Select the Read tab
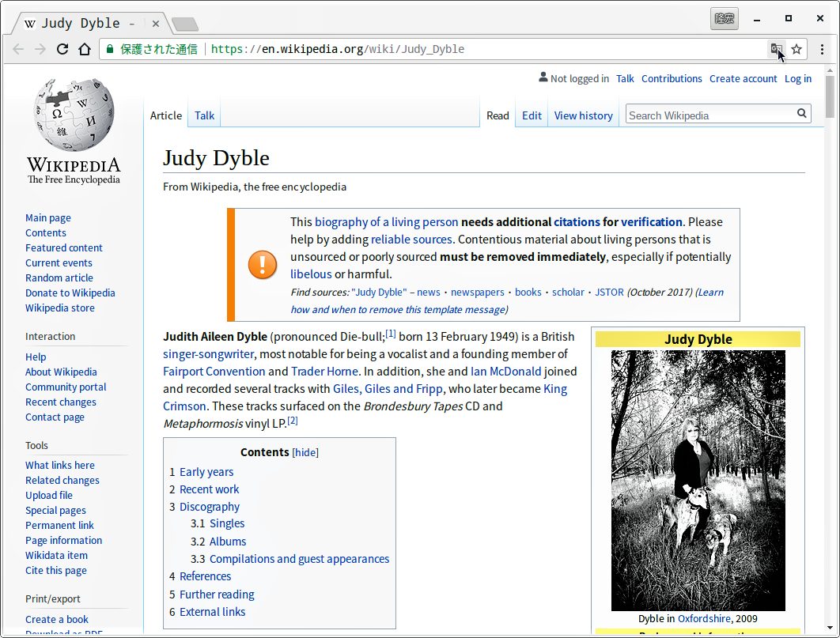The width and height of the screenshot is (840, 638). [498, 115]
